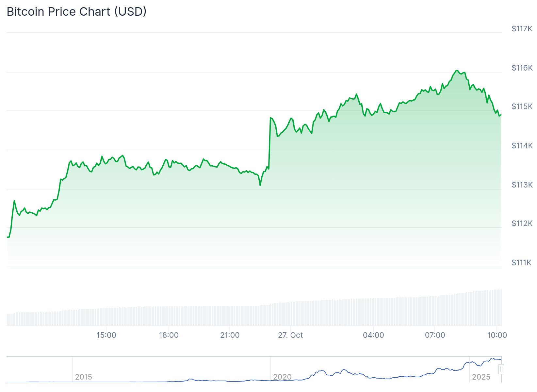This screenshot has width=537, height=392.
Task: Click the $112K price axis label
Action: point(522,223)
